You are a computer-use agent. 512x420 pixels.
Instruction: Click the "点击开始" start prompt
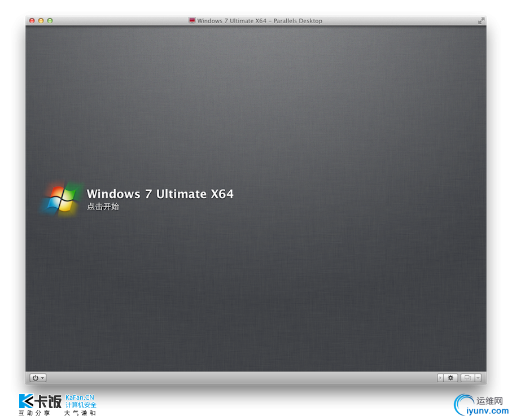[103, 207]
